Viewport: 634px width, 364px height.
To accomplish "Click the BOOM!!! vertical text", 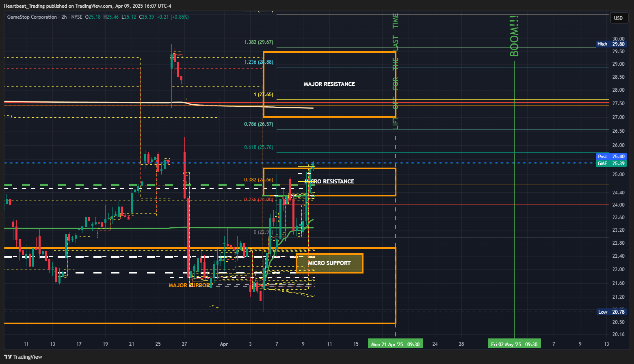I will (x=514, y=36).
